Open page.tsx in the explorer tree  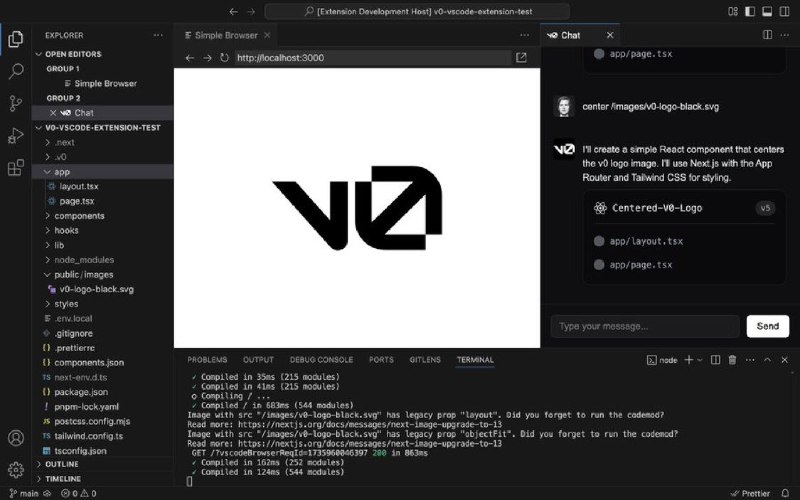pyautogui.click(x=76, y=201)
